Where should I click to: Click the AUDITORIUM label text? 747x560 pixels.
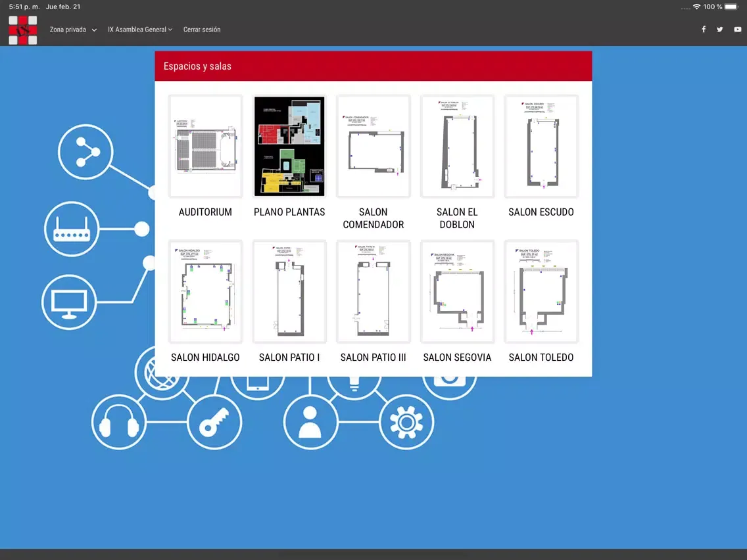pos(205,212)
